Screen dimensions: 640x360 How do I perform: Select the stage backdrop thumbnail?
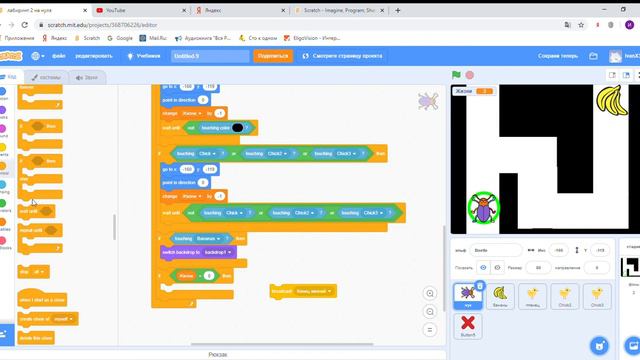(x=630, y=267)
